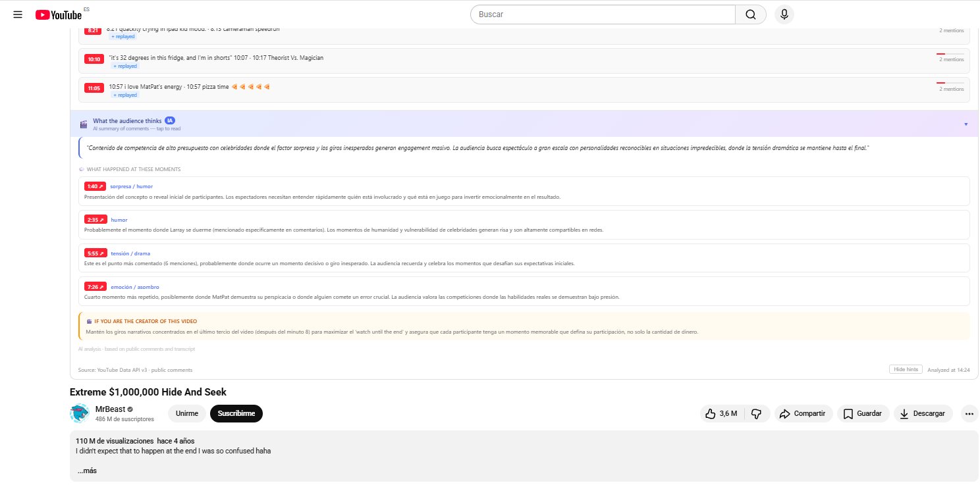Collapse 'What the audience thinks' with arrow
The height and width of the screenshot is (485, 980).
click(966, 124)
